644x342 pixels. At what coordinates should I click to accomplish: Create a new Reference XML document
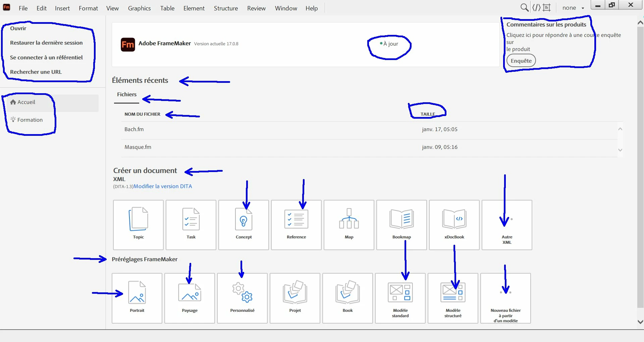[296, 225]
